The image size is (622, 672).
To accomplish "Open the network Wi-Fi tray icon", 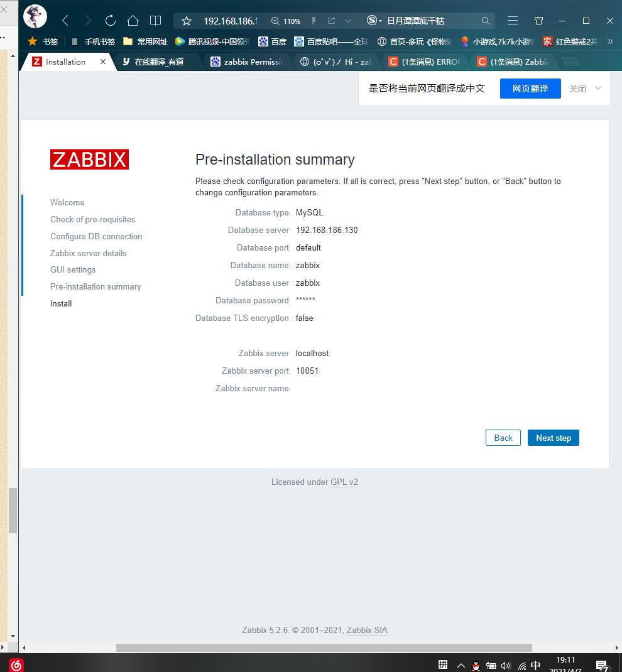I will [x=521, y=666].
